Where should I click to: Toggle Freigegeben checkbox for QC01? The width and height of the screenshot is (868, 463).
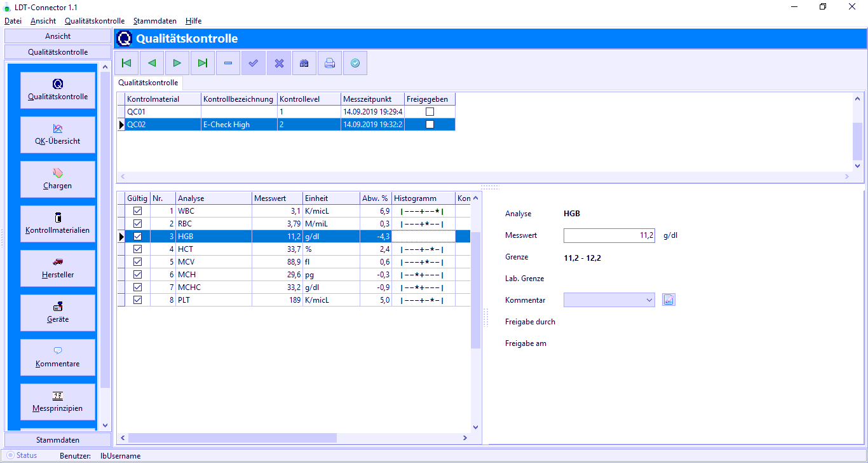point(430,112)
